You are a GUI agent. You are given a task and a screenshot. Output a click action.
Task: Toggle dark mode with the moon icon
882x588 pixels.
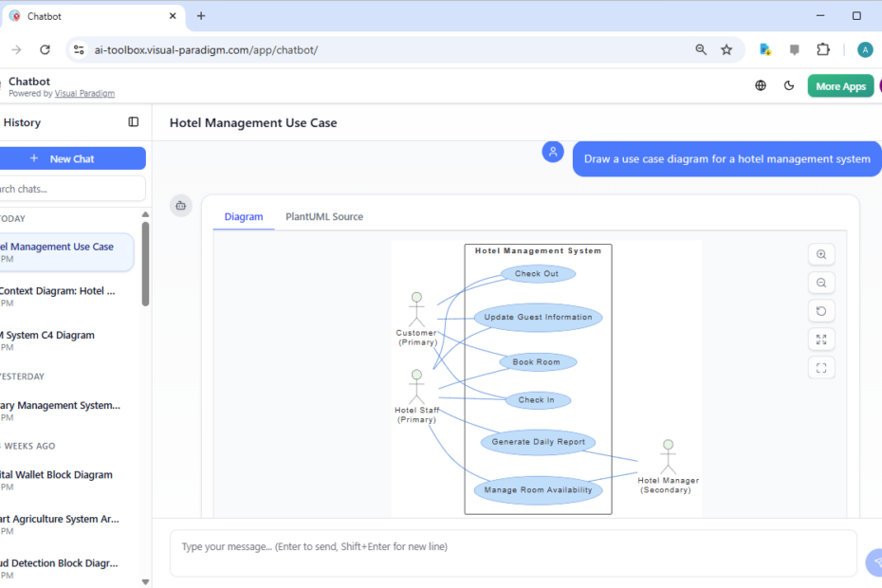pos(788,85)
